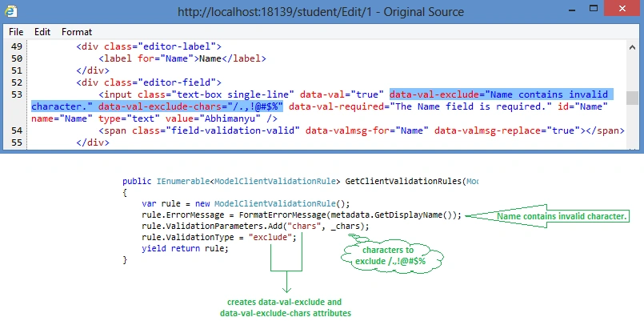
Task: Click the data-val-required attribute text
Action: coord(420,106)
